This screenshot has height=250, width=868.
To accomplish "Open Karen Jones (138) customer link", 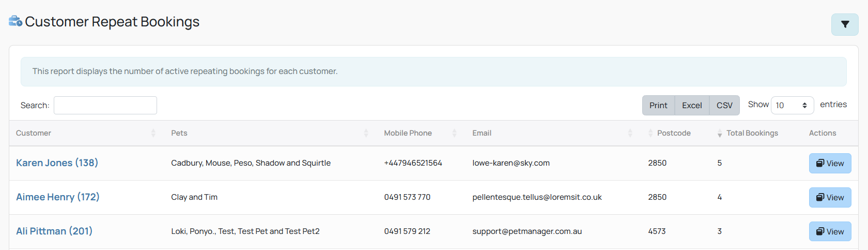I will [57, 163].
